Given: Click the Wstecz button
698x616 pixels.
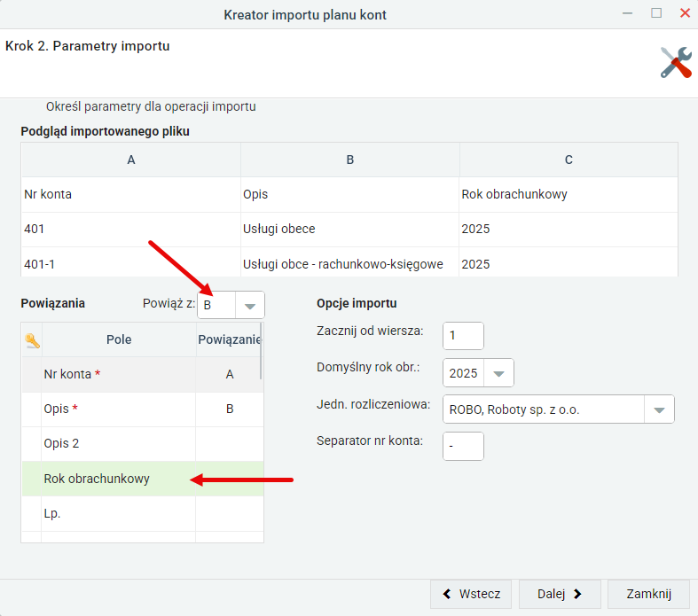Looking at the screenshot, I should 471,594.
